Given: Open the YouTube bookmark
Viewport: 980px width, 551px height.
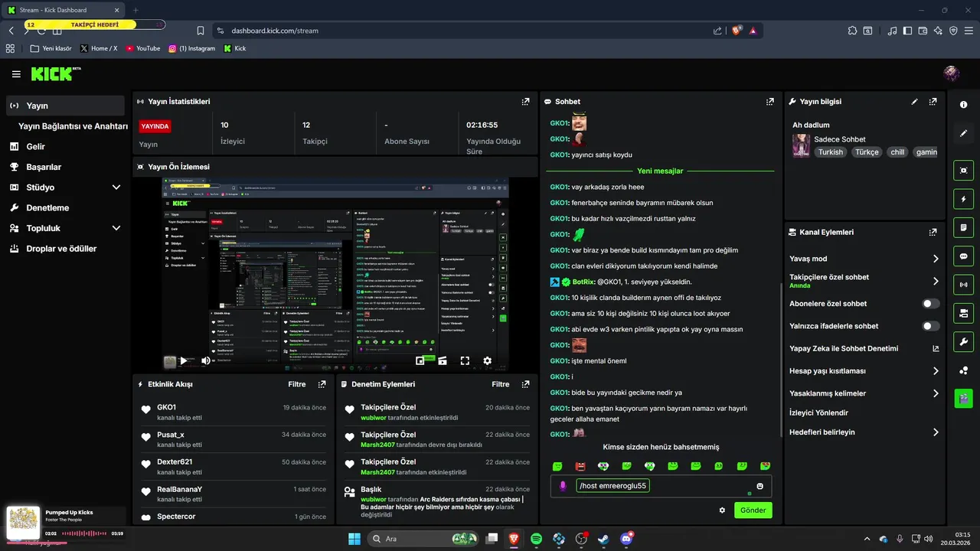Looking at the screenshot, I should (x=142, y=48).
